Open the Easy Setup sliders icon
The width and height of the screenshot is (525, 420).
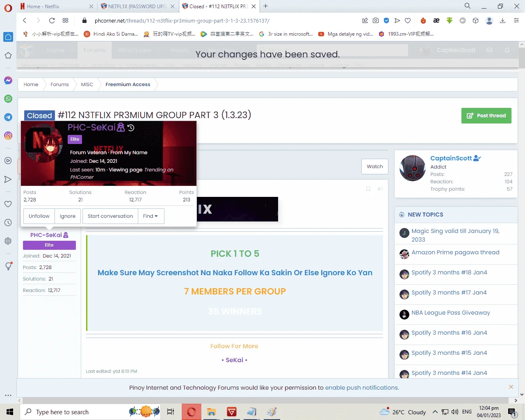pyautogui.click(x=516, y=21)
